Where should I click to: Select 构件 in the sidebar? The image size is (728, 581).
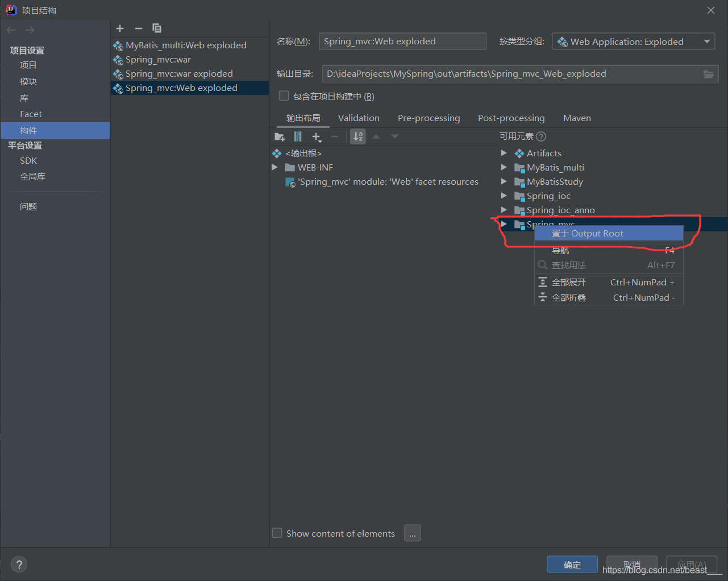(55, 131)
